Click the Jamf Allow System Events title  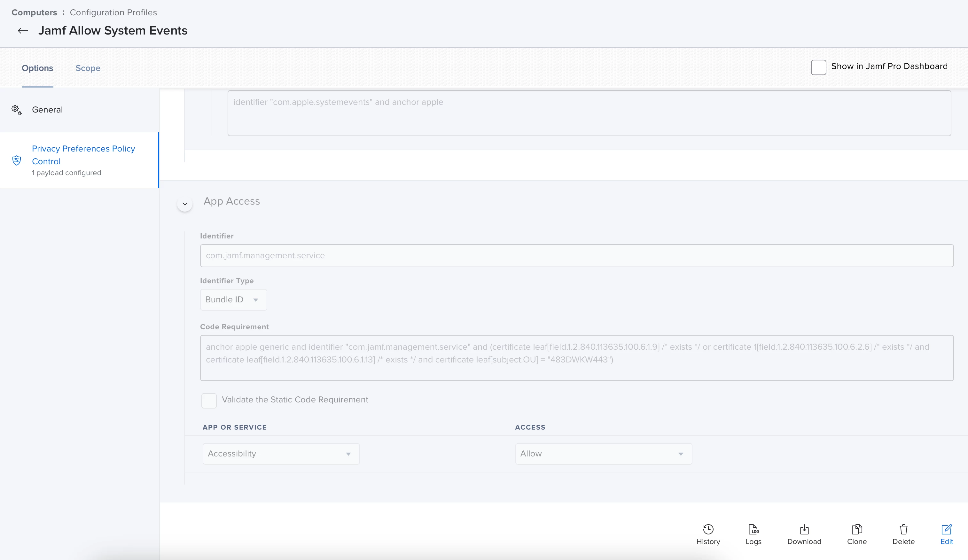point(113,31)
